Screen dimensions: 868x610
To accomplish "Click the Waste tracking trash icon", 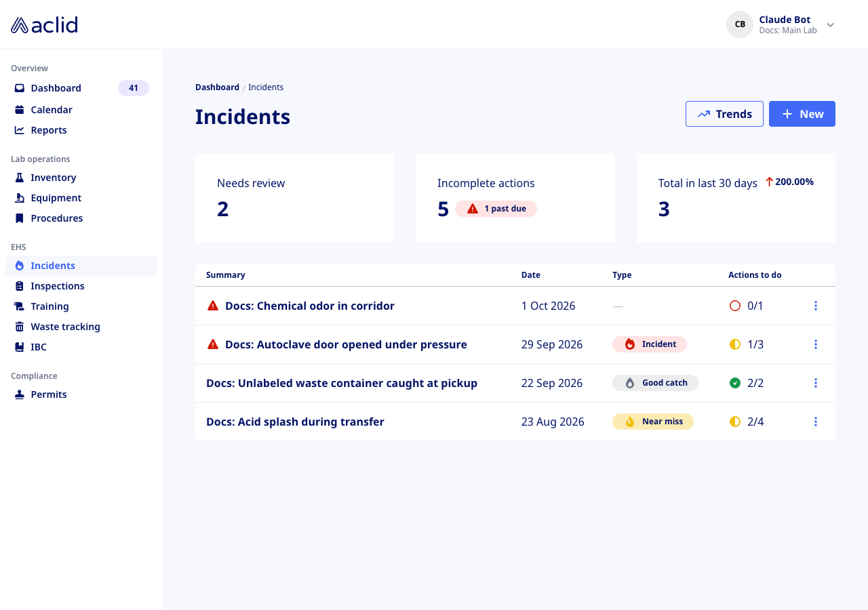I will [20, 327].
